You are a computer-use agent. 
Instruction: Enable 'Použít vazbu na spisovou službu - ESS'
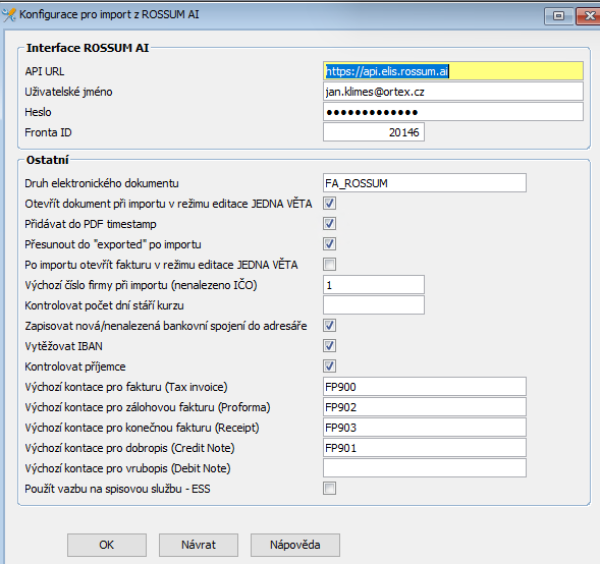point(329,488)
